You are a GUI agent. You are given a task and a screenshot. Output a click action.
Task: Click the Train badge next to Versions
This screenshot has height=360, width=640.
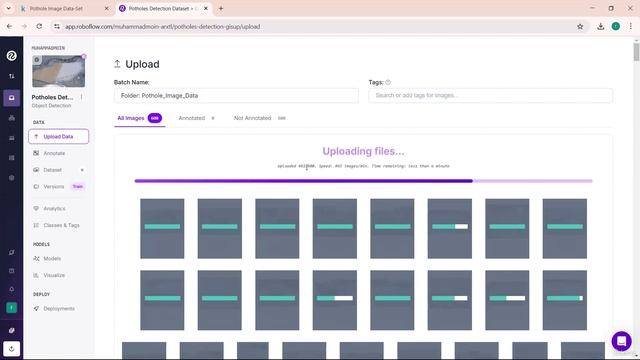click(x=78, y=187)
